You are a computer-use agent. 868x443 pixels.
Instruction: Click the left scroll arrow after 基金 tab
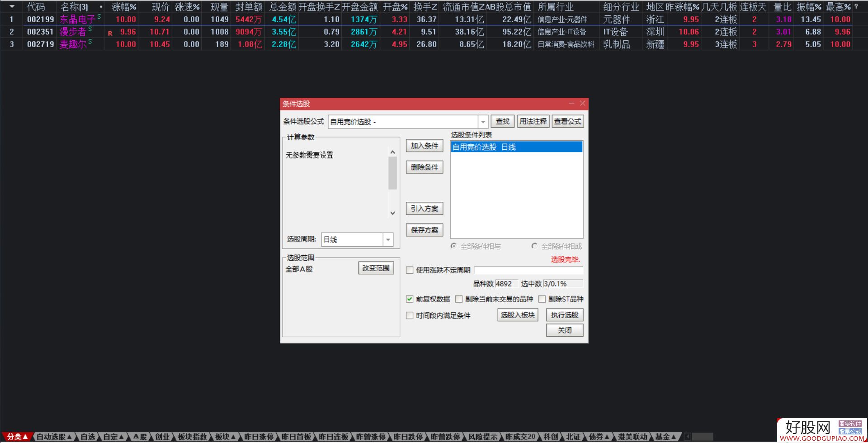(x=688, y=437)
